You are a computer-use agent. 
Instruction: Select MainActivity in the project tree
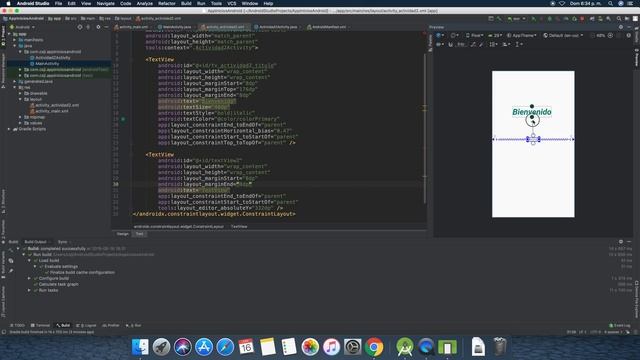47,64
